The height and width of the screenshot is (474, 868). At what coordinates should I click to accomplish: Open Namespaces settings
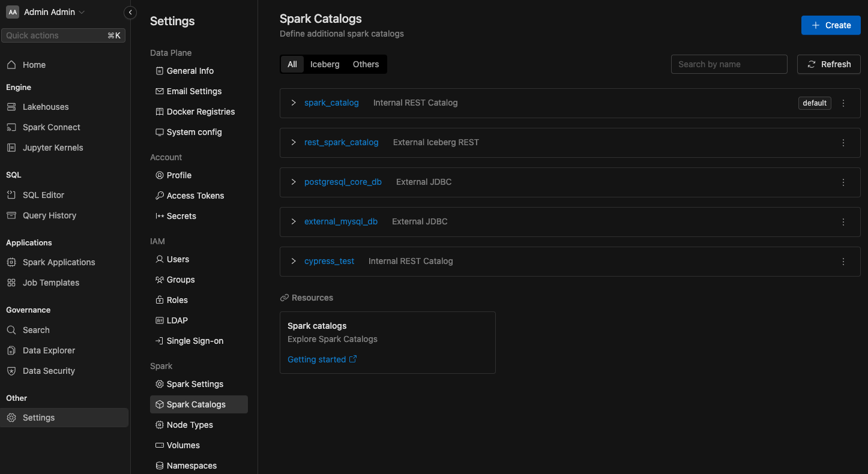199,466
